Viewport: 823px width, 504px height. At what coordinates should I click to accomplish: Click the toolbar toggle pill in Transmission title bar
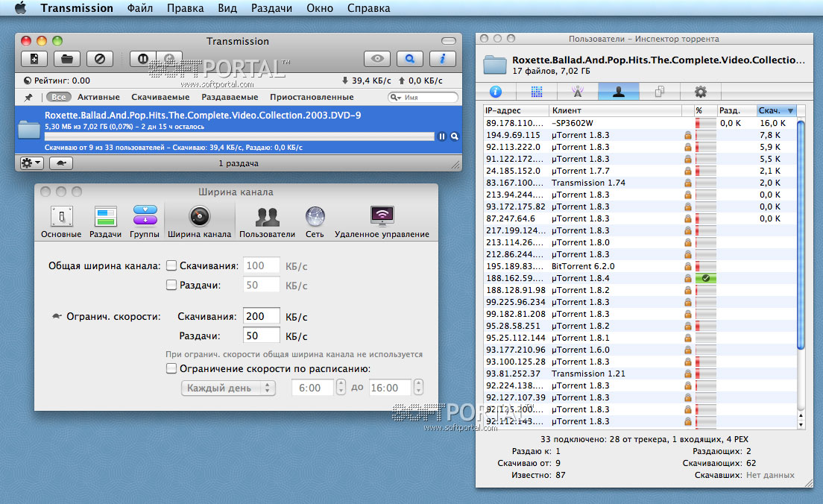449,41
